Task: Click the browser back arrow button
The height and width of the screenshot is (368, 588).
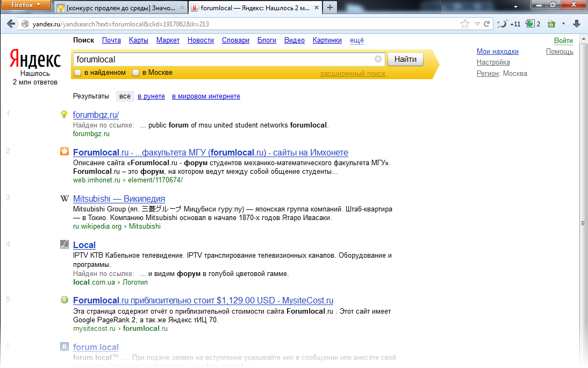Action: (11, 24)
